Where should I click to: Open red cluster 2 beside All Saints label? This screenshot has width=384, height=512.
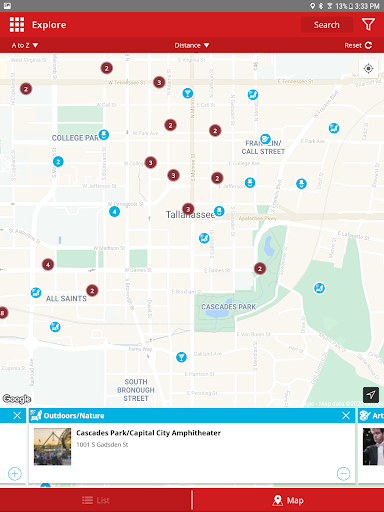[x=92, y=291]
